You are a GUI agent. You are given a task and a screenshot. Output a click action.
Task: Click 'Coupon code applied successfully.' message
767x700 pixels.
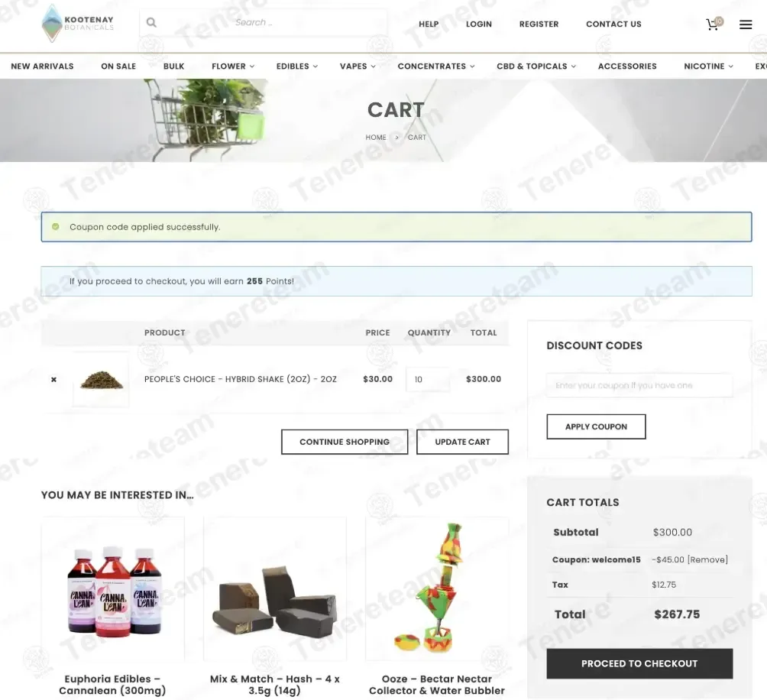click(x=145, y=227)
